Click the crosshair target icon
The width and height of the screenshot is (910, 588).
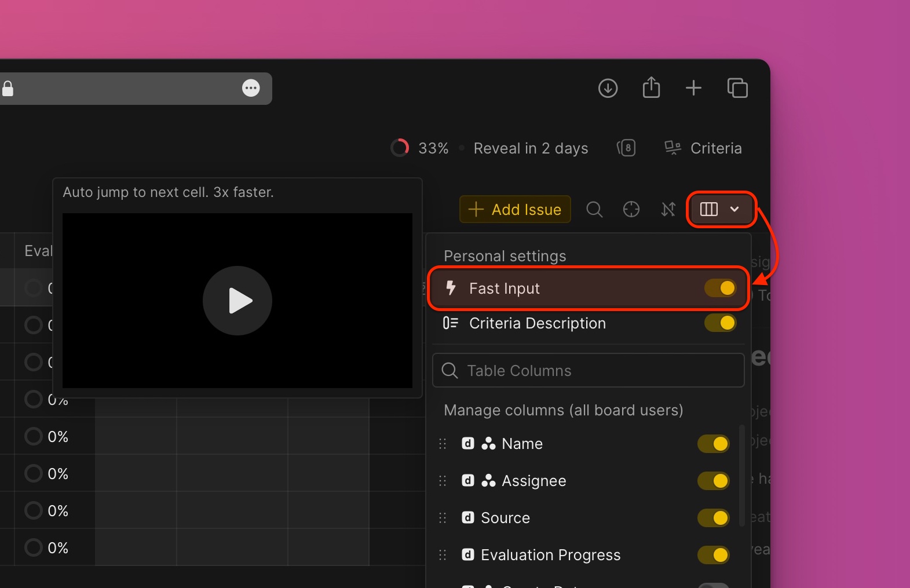tap(631, 209)
